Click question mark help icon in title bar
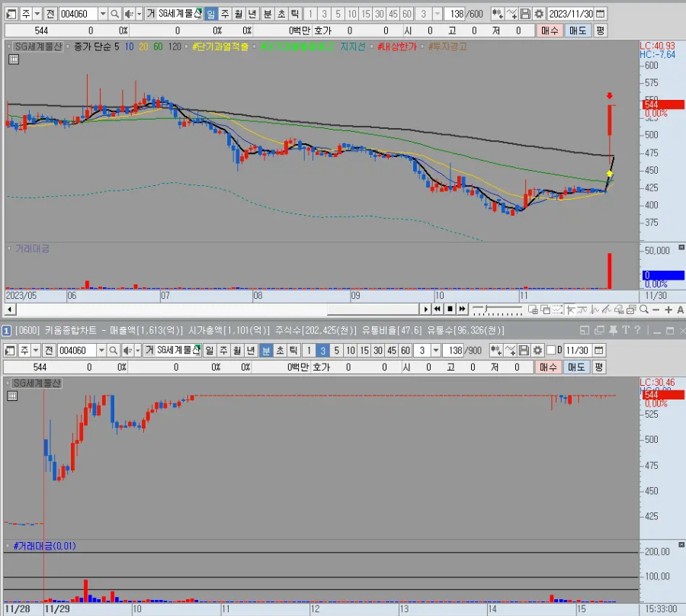The image size is (686, 616). click(x=637, y=330)
